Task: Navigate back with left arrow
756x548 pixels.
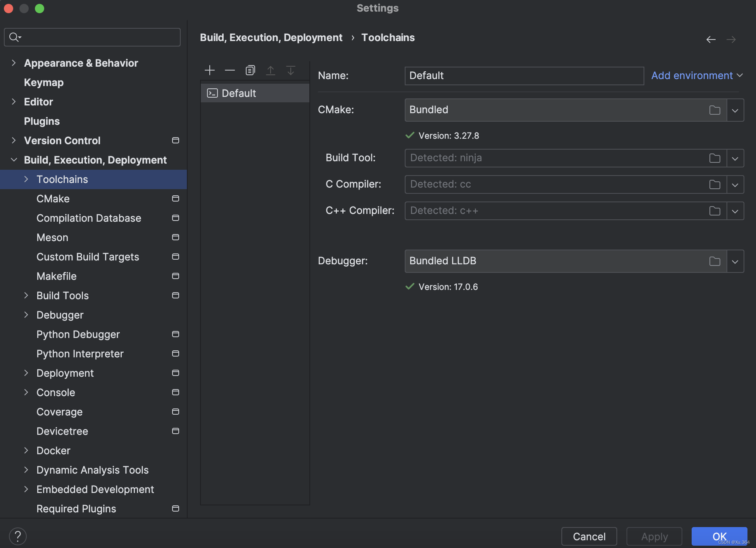Action: point(711,39)
